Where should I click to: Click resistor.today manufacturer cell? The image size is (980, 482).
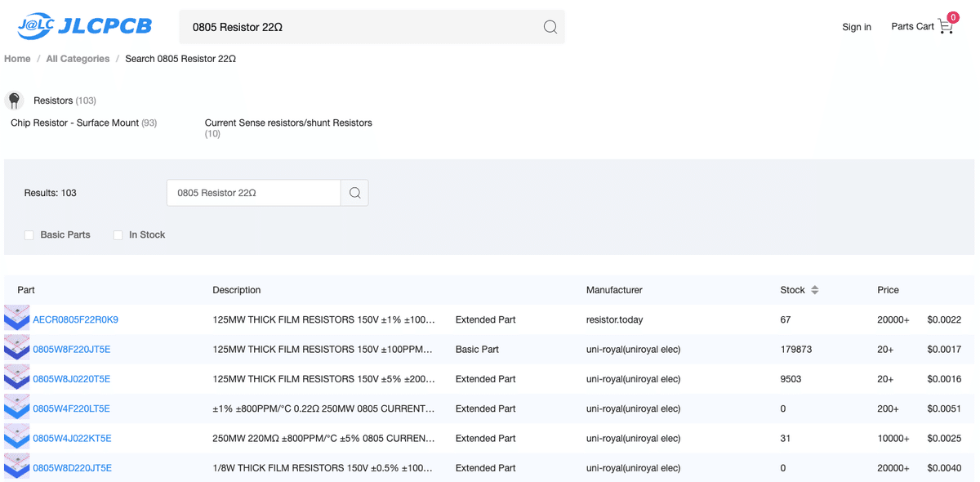point(614,319)
